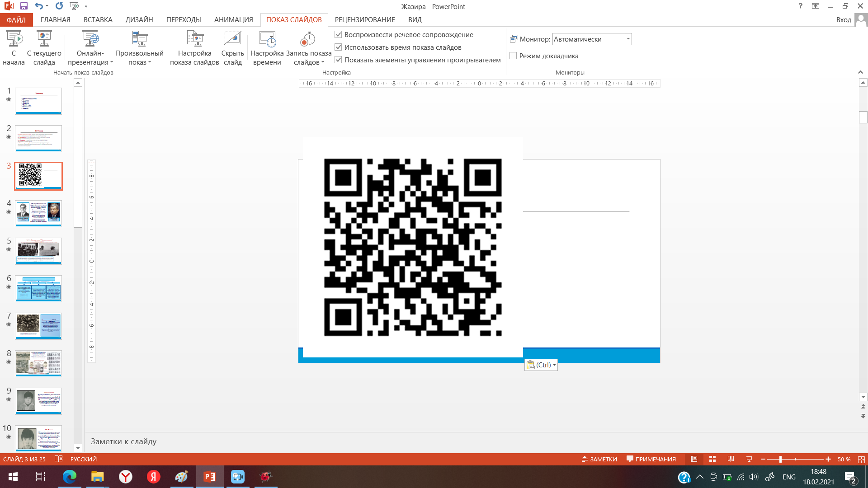868x488 pixels.
Task: Open the Monitor dropdown list
Action: (628, 39)
